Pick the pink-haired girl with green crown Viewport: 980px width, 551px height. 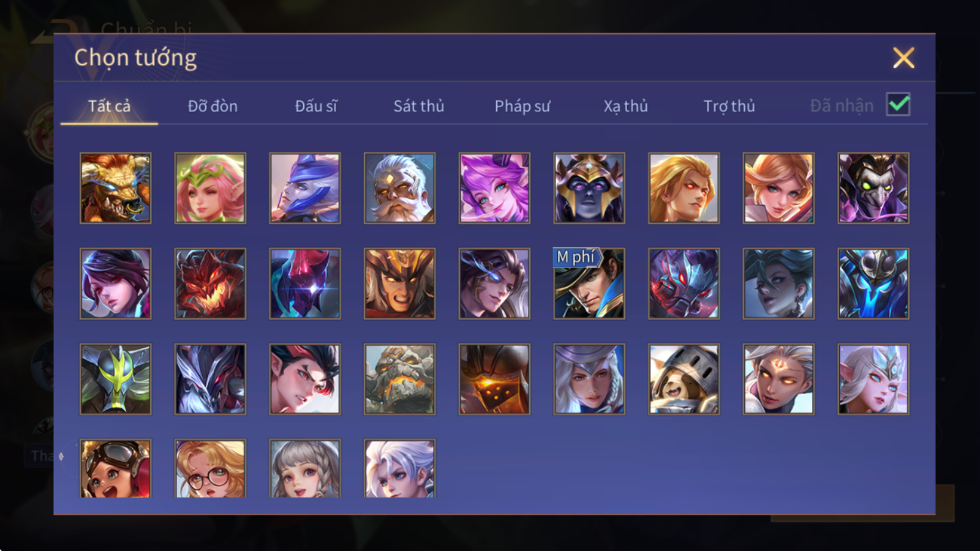210,188
